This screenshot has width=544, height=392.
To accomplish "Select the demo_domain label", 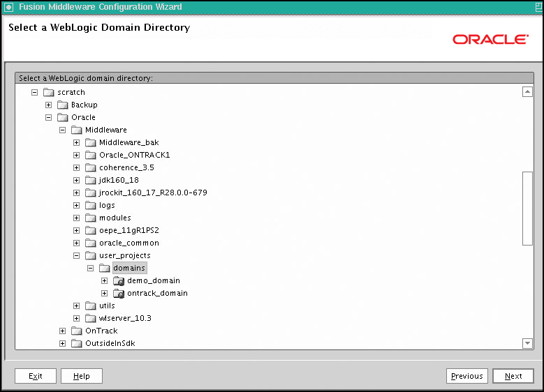I will (154, 280).
